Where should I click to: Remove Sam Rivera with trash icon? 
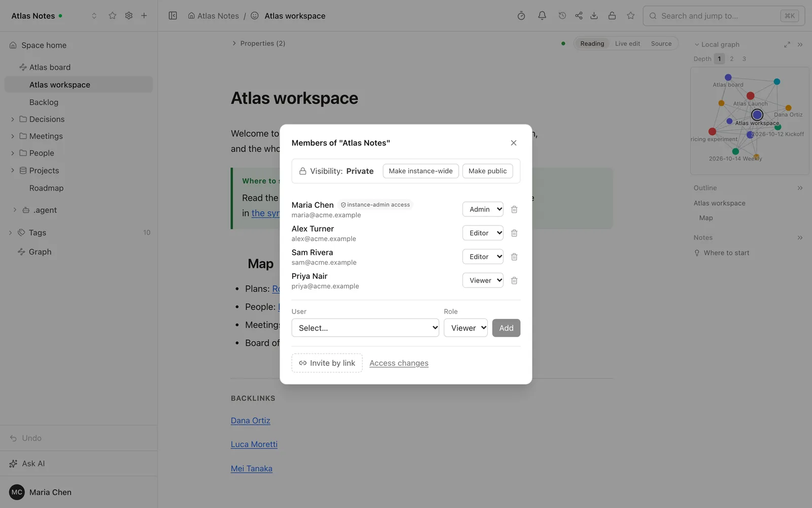click(514, 257)
